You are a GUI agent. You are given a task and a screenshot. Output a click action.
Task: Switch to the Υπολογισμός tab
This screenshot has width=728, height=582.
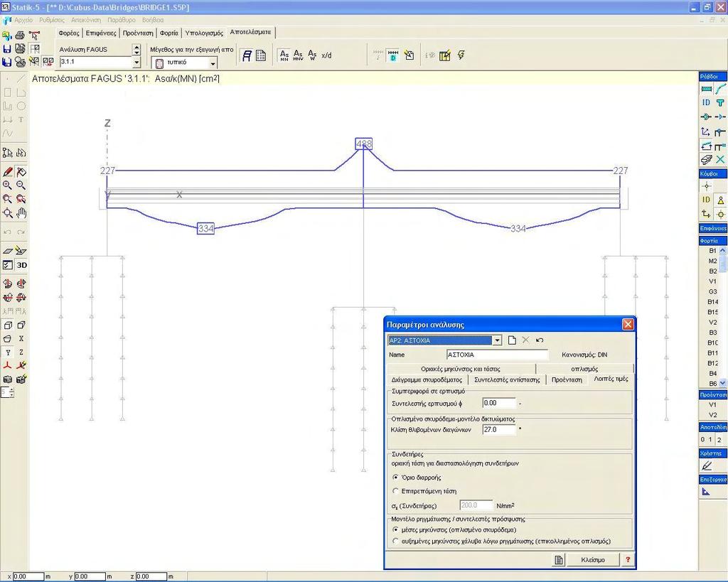[204, 33]
